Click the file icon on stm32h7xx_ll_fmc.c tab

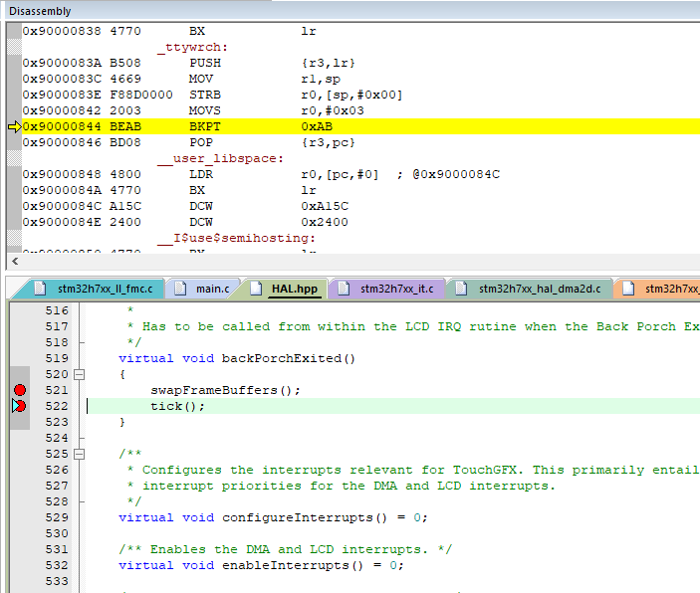point(40,289)
